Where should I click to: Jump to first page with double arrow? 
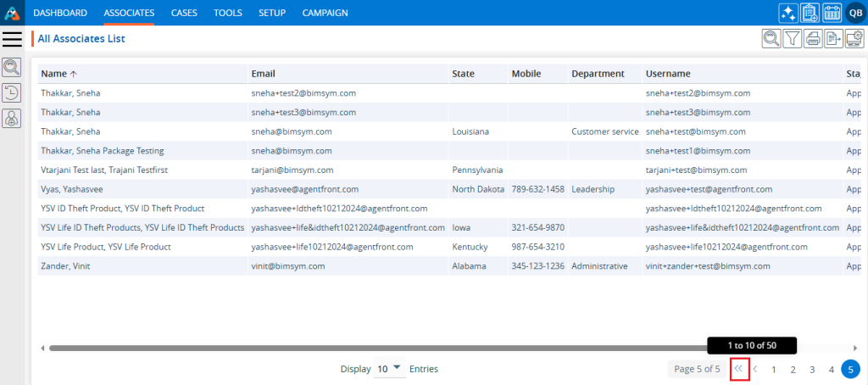[x=739, y=369]
